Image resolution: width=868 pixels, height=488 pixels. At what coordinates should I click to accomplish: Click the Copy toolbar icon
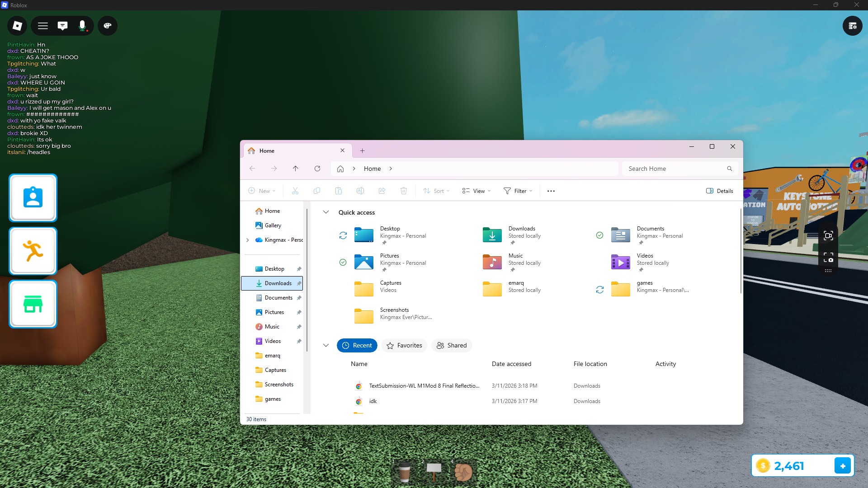coord(317,191)
